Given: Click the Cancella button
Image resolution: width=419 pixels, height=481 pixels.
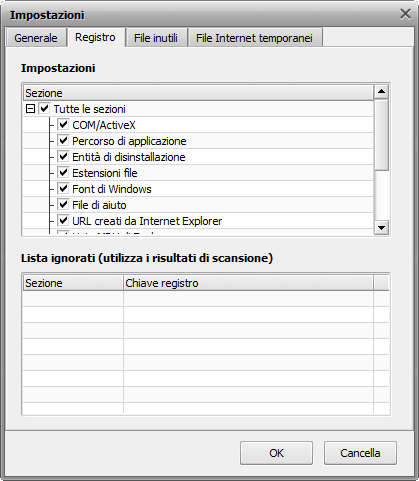Looking at the screenshot, I should [360, 453].
